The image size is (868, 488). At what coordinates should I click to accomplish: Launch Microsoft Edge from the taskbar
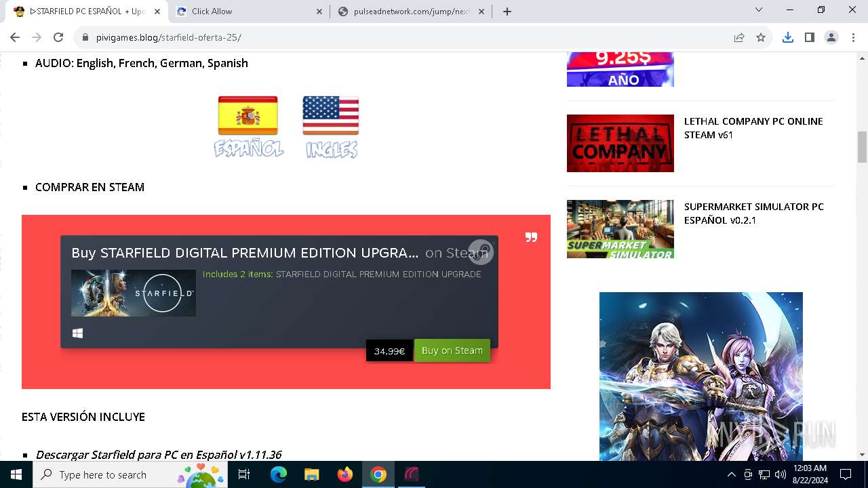pos(279,474)
